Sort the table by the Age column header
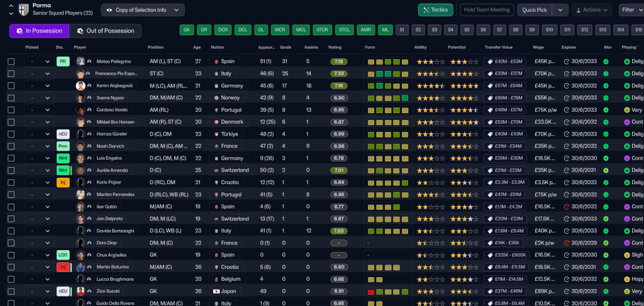The image size is (644, 306). (x=197, y=48)
